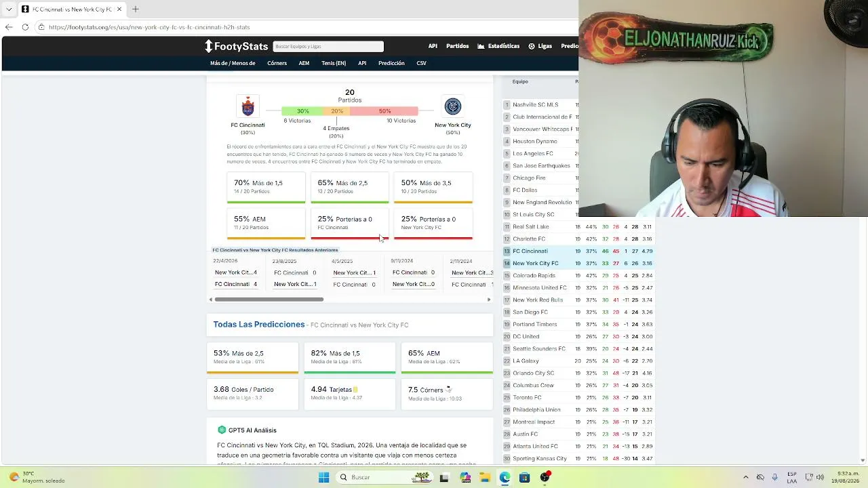Open Microsoft Edge from the taskbar
This screenshot has height=488, width=868.
(x=505, y=477)
